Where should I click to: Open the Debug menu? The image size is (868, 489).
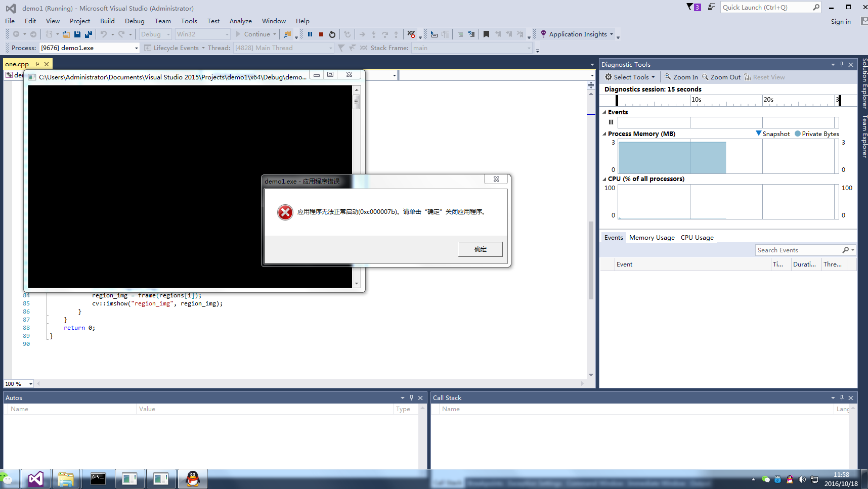pyautogui.click(x=135, y=21)
